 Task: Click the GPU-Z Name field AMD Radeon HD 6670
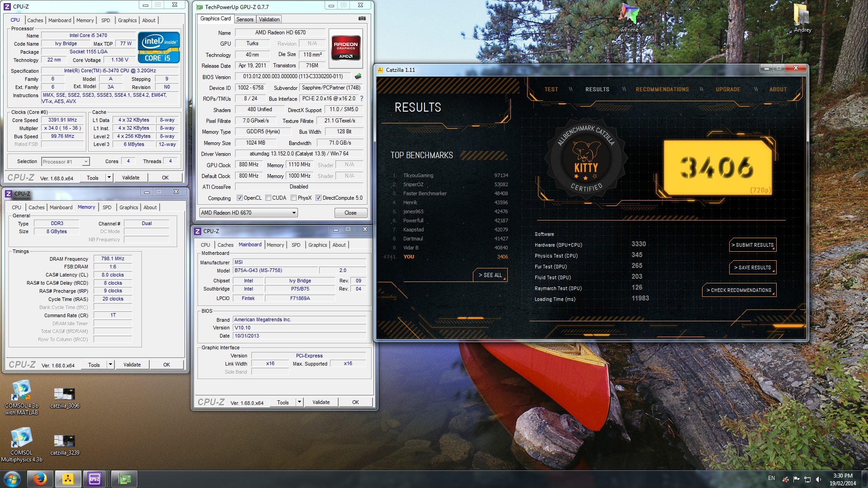[280, 33]
